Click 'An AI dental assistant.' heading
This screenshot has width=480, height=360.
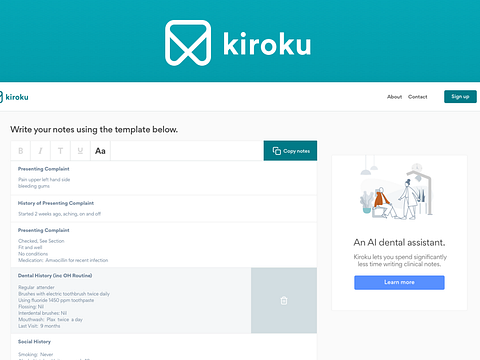point(399,242)
